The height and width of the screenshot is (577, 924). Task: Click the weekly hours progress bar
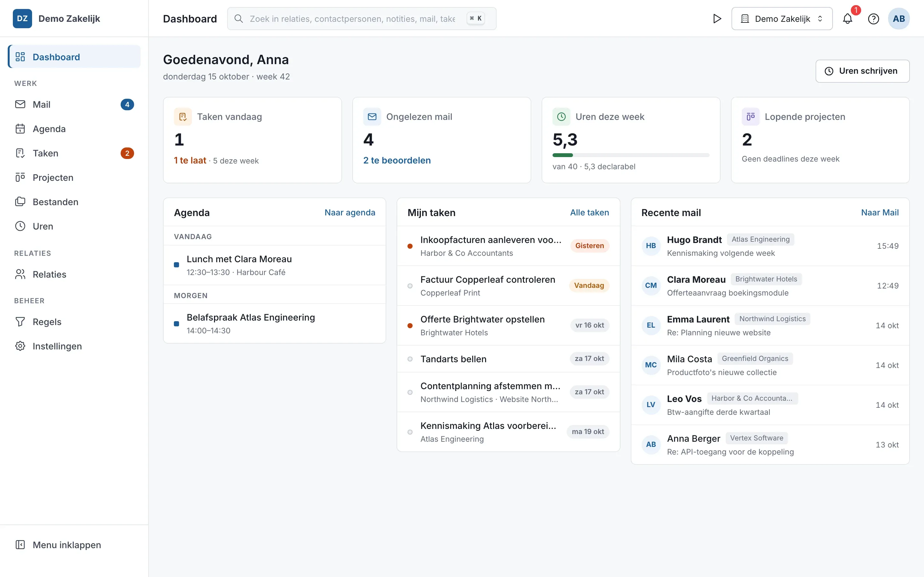tap(631, 155)
